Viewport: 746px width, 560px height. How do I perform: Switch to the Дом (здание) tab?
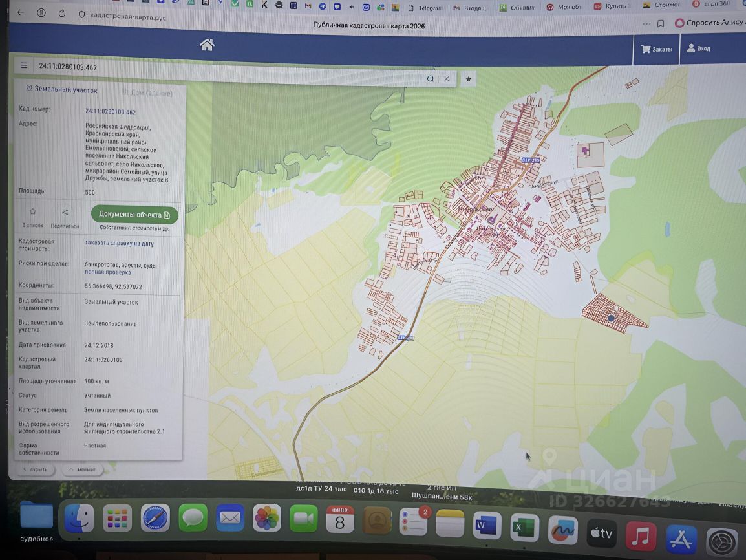pos(147,93)
